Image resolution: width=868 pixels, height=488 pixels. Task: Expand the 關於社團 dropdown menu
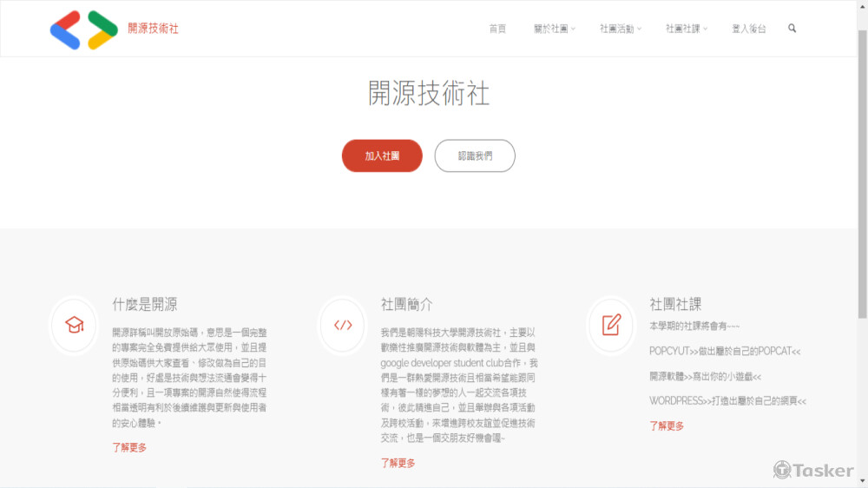point(554,29)
